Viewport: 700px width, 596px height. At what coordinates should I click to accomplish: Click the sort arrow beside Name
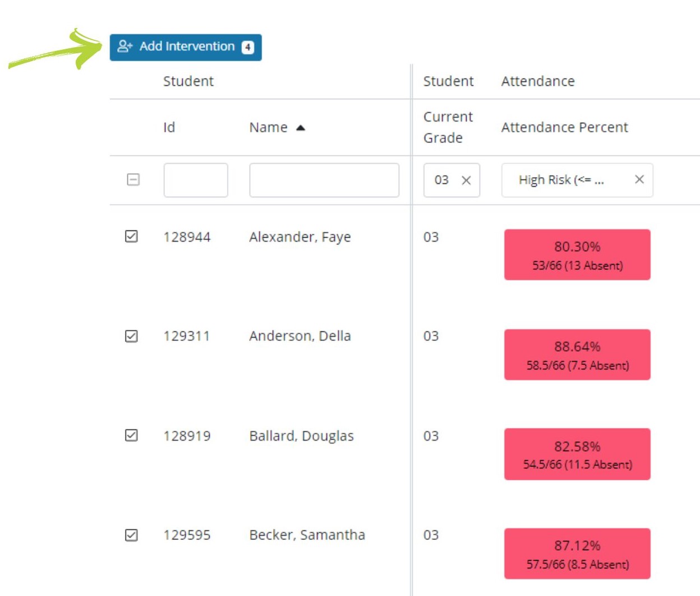point(301,128)
